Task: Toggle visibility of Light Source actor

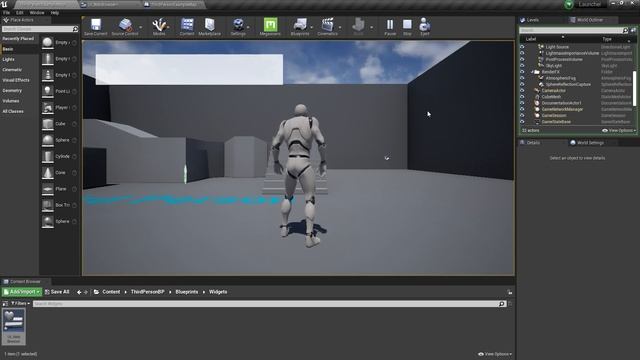Action: tap(522, 47)
